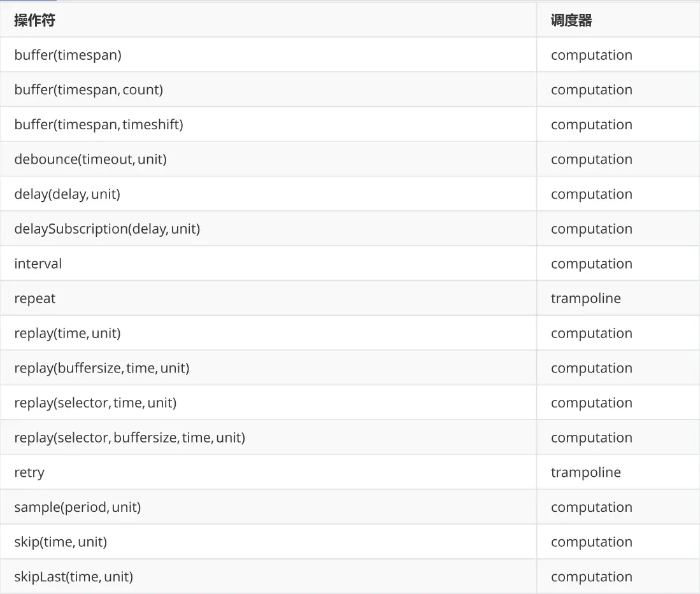Image resolution: width=700 pixels, height=594 pixels.
Task: Select the replay(time, unit) cell
Action: pyautogui.click(x=268, y=334)
